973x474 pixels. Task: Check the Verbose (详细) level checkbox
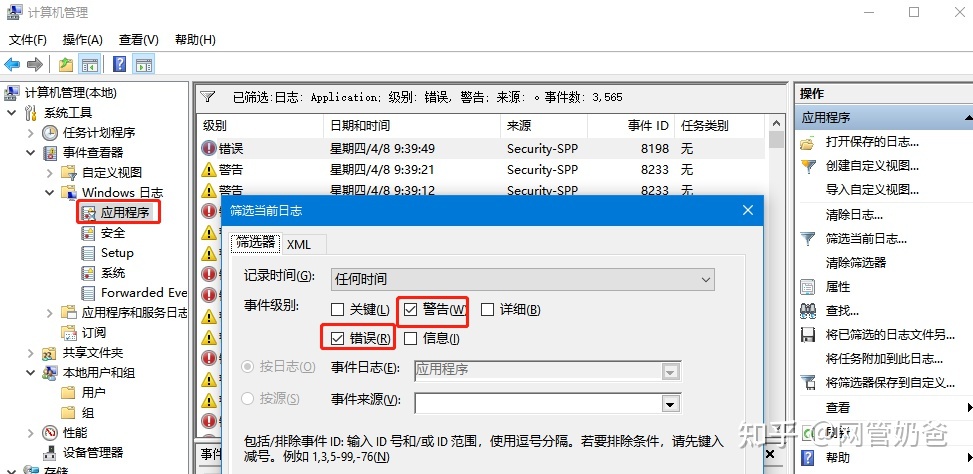coord(488,309)
